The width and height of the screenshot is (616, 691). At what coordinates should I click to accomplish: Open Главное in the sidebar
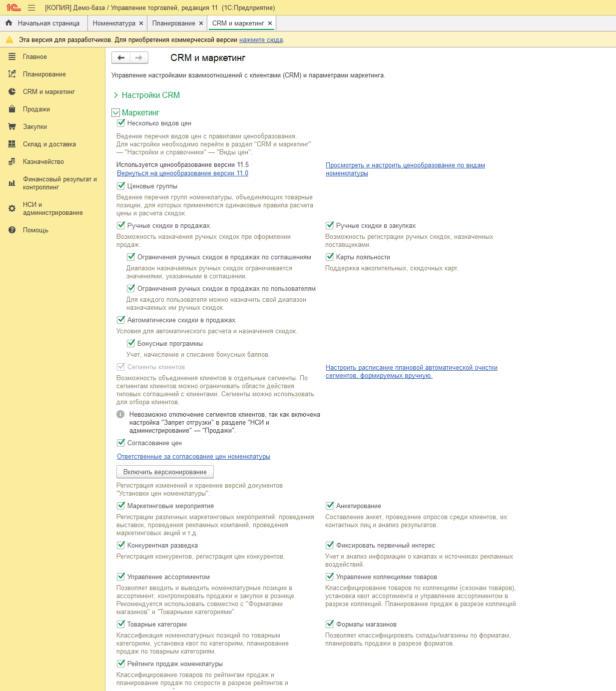35,57
